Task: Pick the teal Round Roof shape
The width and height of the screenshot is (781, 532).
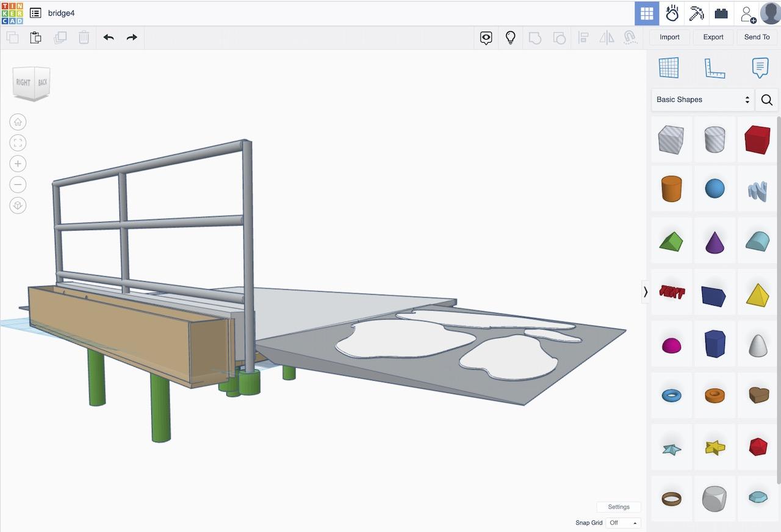Action: 758,242
